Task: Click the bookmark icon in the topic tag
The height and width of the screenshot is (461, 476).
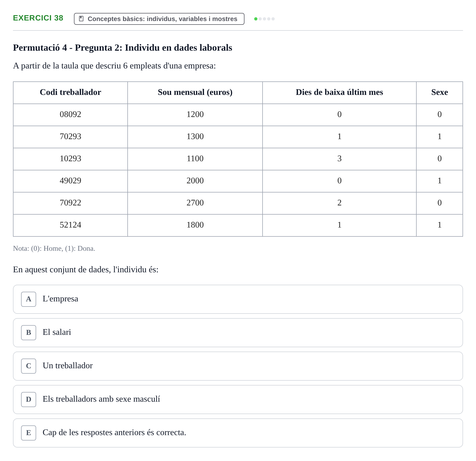Action: 81,19
